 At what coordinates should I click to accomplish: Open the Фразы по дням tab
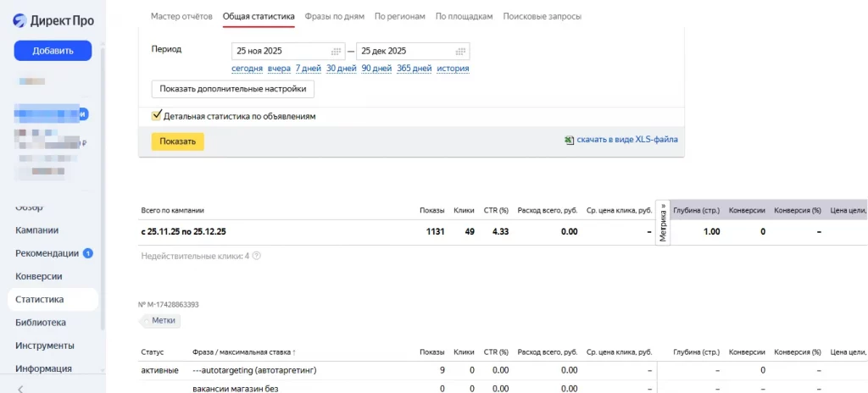coord(335,16)
